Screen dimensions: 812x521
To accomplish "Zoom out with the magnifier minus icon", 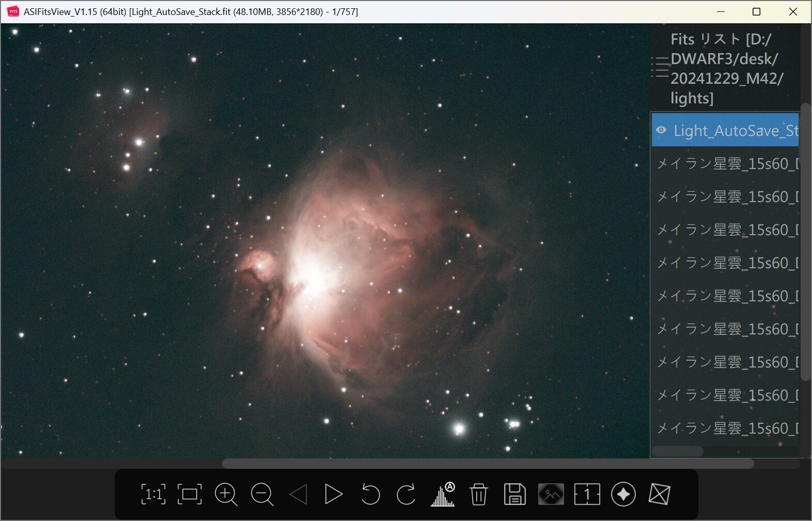I will pyautogui.click(x=262, y=495).
